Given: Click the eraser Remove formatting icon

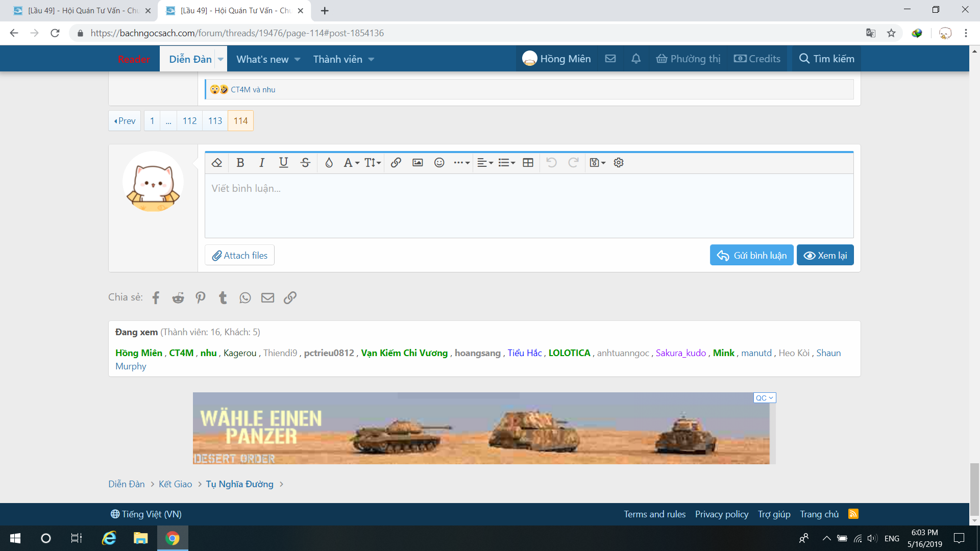Looking at the screenshot, I should [217, 163].
